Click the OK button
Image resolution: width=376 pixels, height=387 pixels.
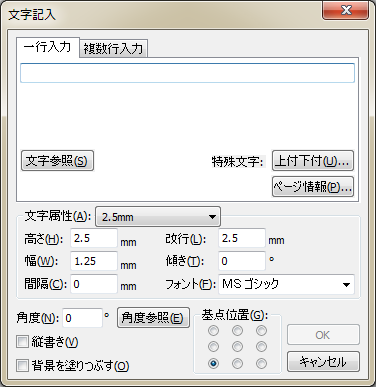coord(323,335)
